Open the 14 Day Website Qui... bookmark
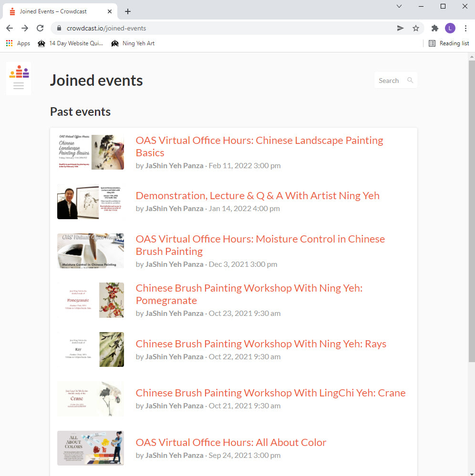475x476 pixels. tap(71, 43)
